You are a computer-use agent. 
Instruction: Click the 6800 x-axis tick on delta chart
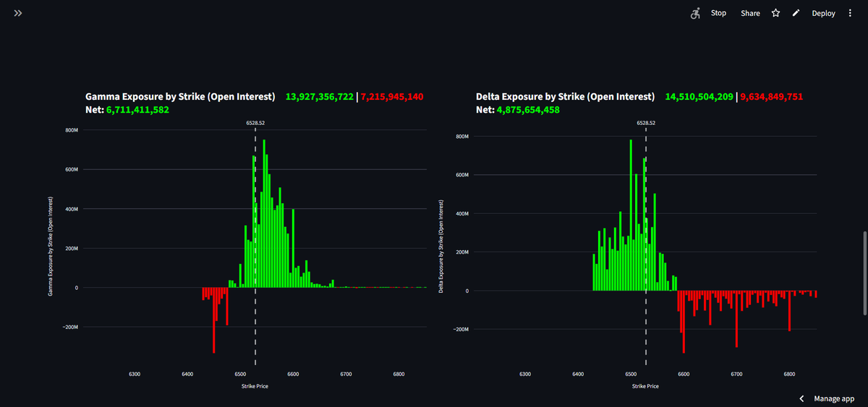tap(789, 374)
